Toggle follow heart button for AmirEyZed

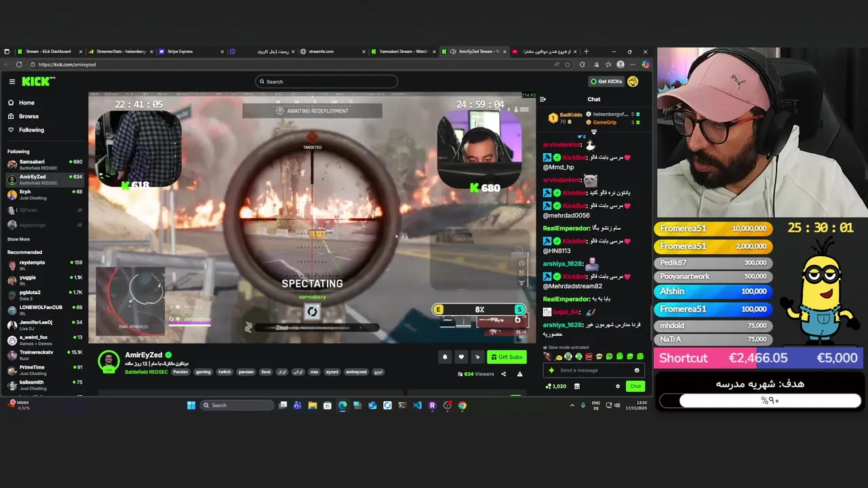461,357
